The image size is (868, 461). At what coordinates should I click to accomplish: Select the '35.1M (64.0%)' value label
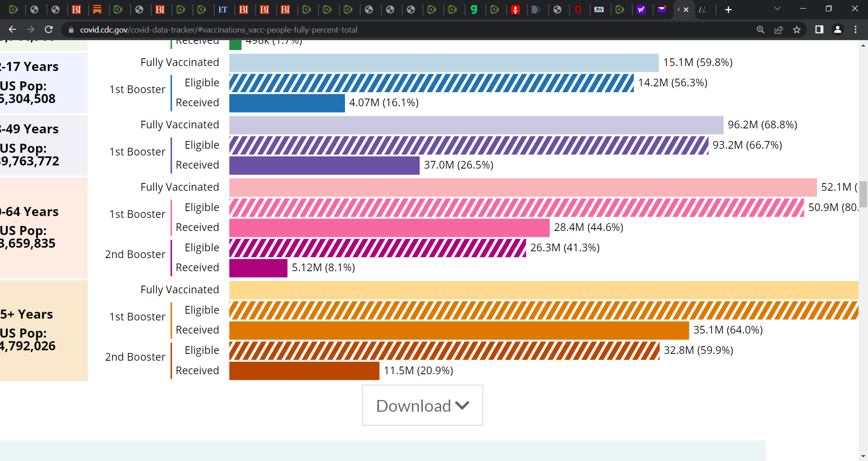coord(728,330)
